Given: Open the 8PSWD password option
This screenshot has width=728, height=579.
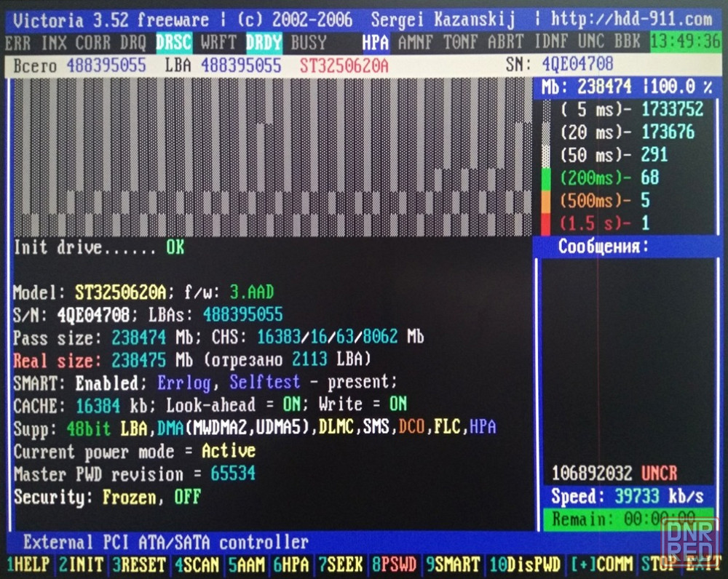Looking at the screenshot, I should (394, 564).
